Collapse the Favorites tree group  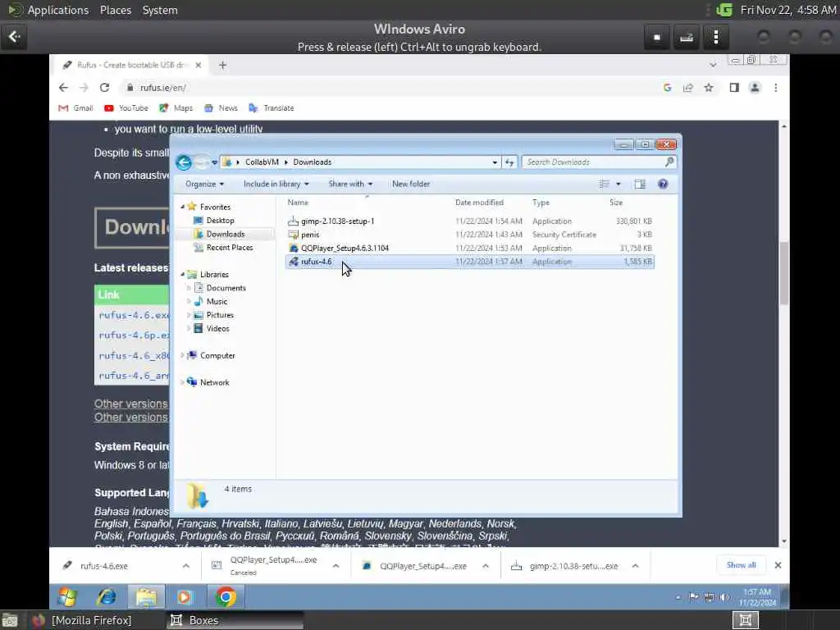(x=183, y=207)
